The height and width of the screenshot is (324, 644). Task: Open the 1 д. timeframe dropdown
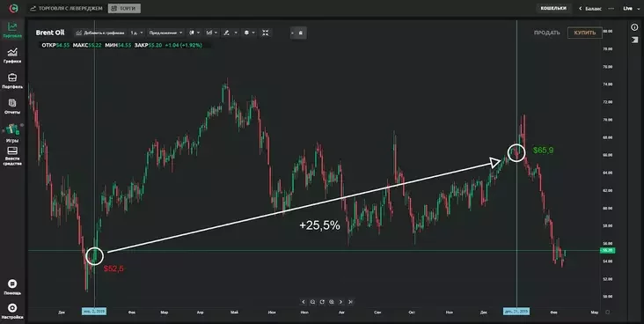[136, 33]
